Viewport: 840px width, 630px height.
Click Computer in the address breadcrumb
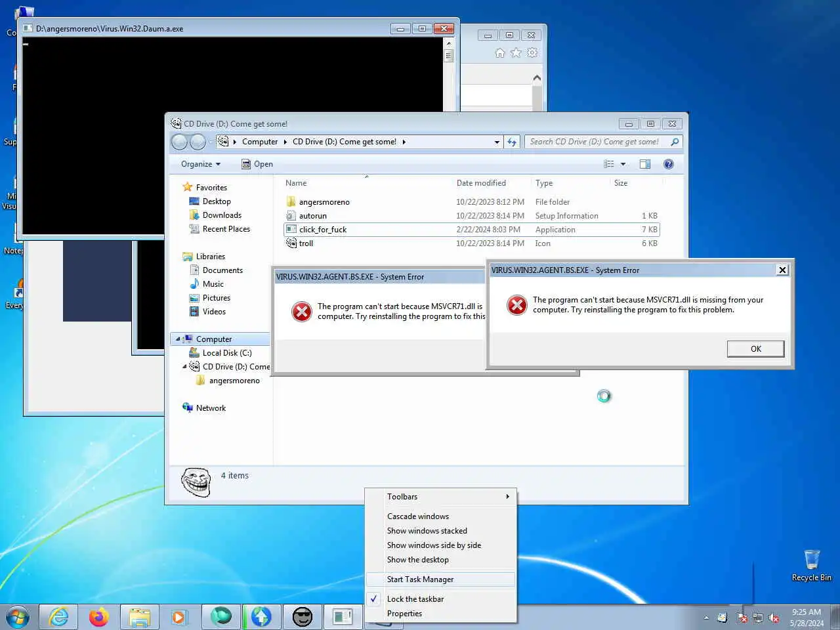[260, 142]
